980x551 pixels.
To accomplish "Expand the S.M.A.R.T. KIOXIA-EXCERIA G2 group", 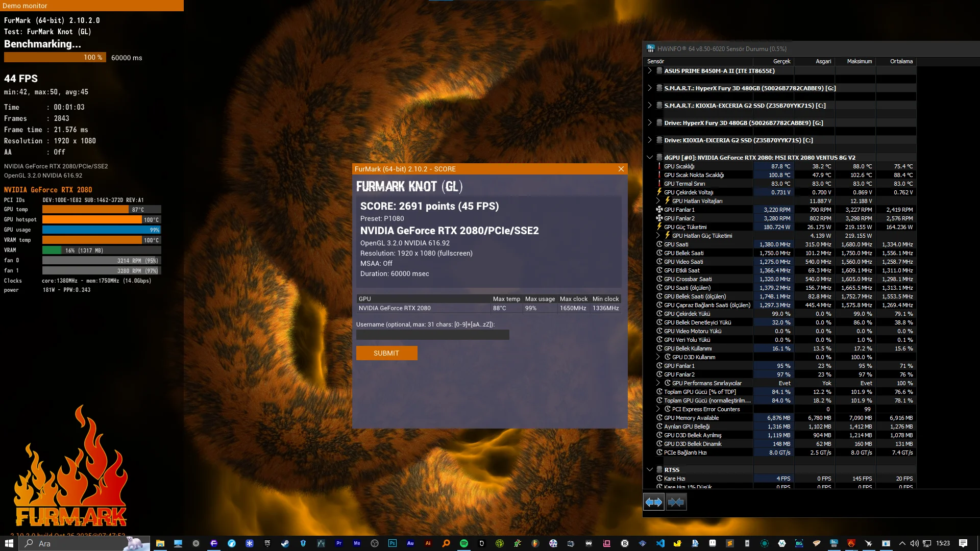I will [650, 106].
